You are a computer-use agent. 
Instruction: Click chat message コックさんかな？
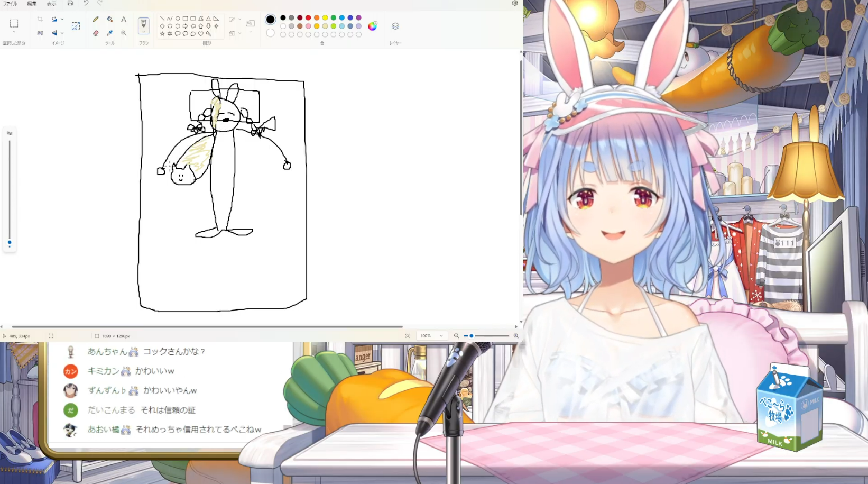(x=174, y=351)
